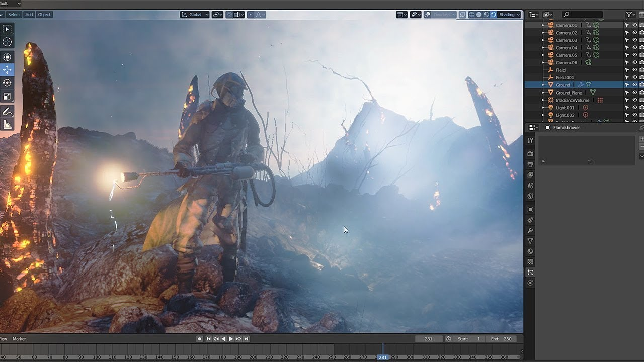Toggle visibility of Light.001
The height and width of the screenshot is (362, 644).
pos(635,108)
